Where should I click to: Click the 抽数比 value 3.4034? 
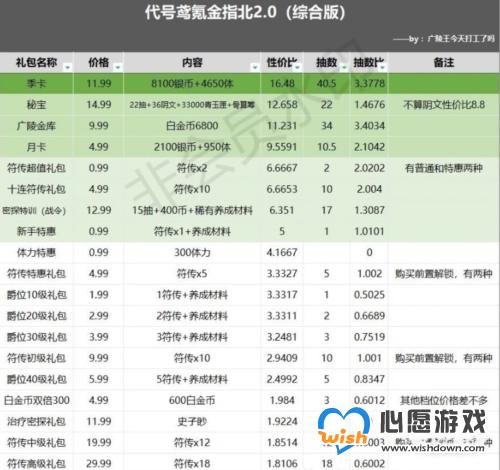369,126
